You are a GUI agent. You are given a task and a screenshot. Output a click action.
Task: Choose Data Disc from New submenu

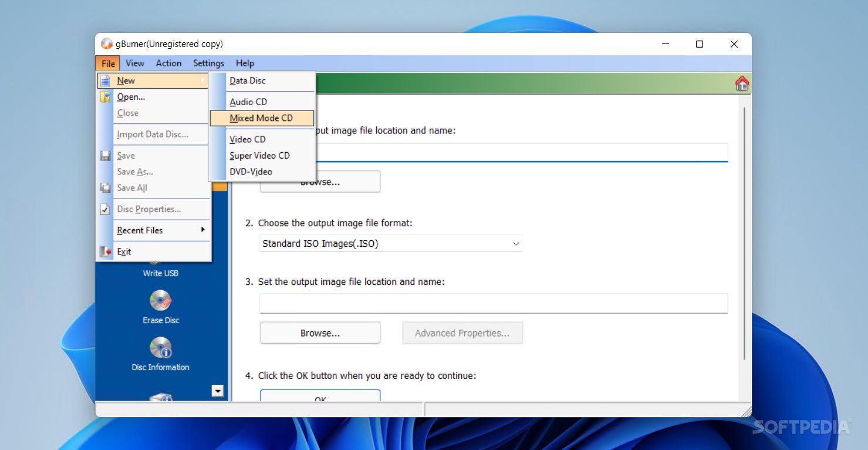(262, 80)
